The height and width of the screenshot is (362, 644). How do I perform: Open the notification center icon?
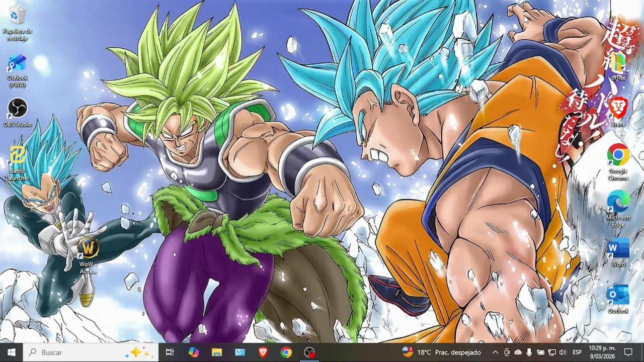[628, 352]
